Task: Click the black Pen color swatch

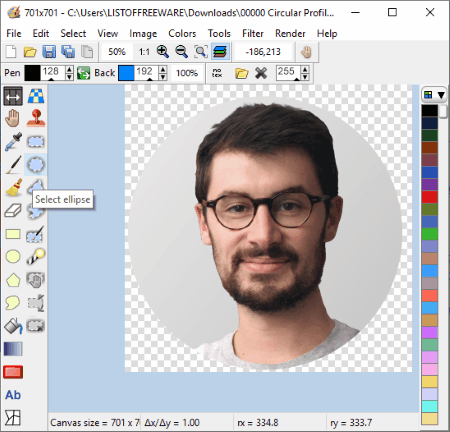Action: click(x=32, y=73)
